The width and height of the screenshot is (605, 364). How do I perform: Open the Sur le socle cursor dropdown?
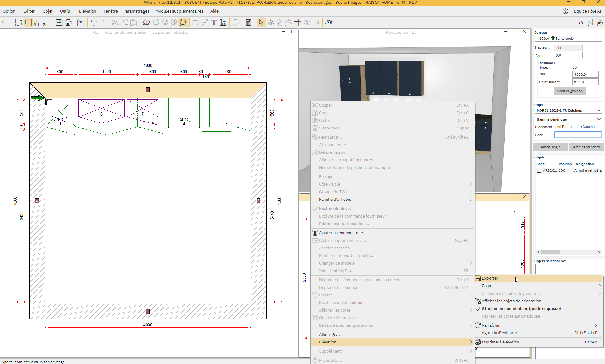568,39
